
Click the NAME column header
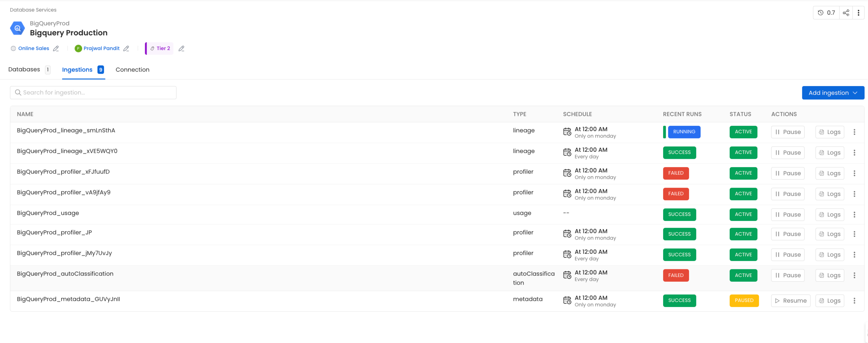coord(25,114)
